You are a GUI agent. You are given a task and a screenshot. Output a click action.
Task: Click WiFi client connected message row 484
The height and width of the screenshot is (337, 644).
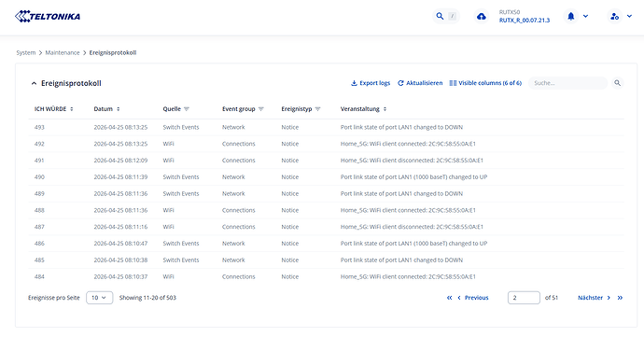pyautogui.click(x=408, y=276)
